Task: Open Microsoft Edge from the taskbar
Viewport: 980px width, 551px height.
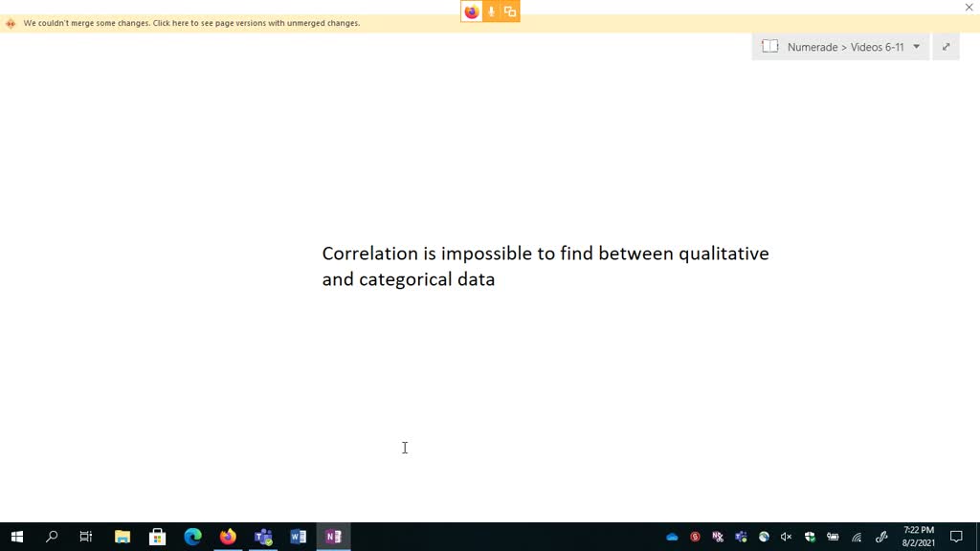Action: (x=192, y=536)
